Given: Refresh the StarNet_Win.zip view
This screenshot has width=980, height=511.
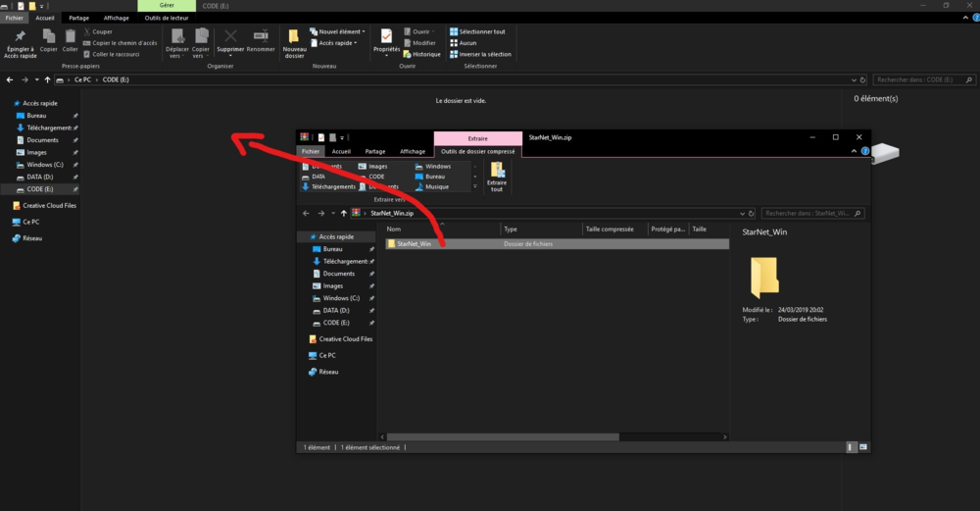Looking at the screenshot, I should [752, 213].
